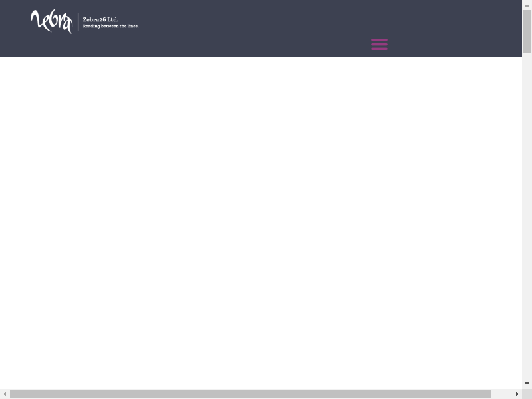The image size is (532, 399).
Task: Click divider line between logo and company name
Action: click(x=78, y=22)
